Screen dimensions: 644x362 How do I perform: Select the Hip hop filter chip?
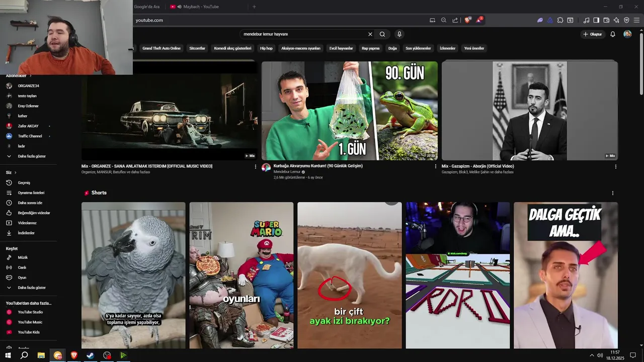266,48
